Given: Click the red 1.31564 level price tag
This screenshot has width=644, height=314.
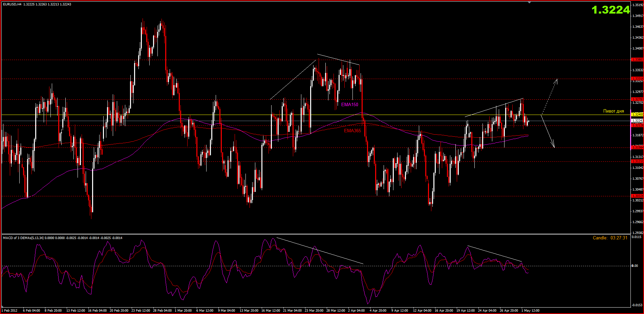Looking at the screenshot, I should [x=638, y=148].
